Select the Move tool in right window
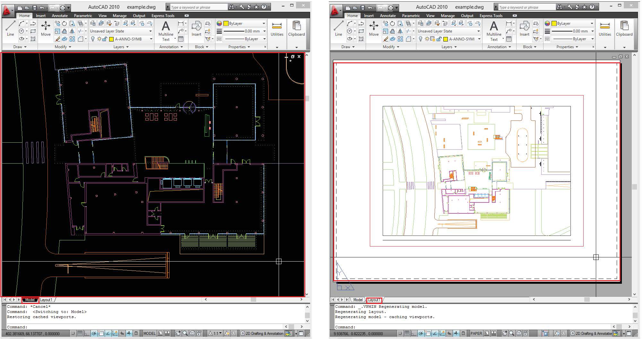 point(374,28)
